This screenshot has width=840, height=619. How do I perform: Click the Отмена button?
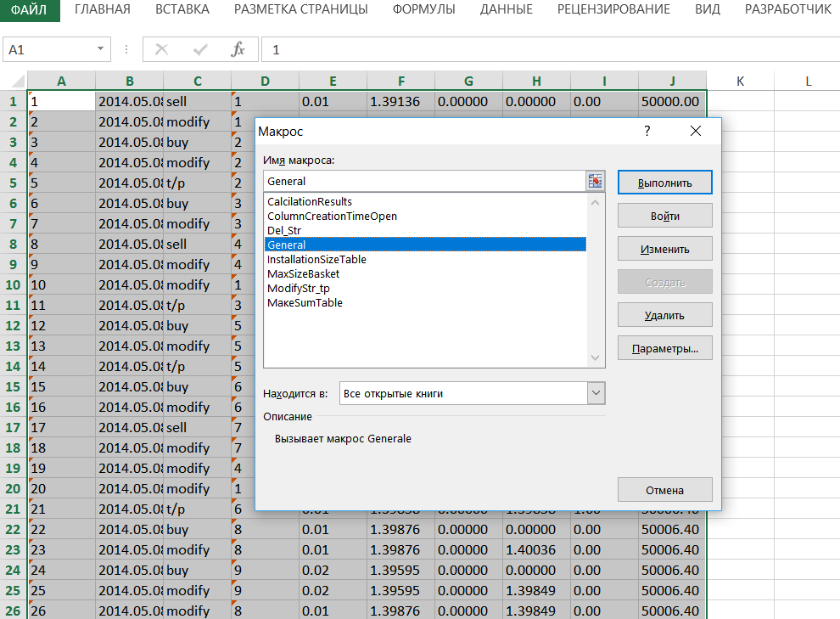pyautogui.click(x=665, y=491)
